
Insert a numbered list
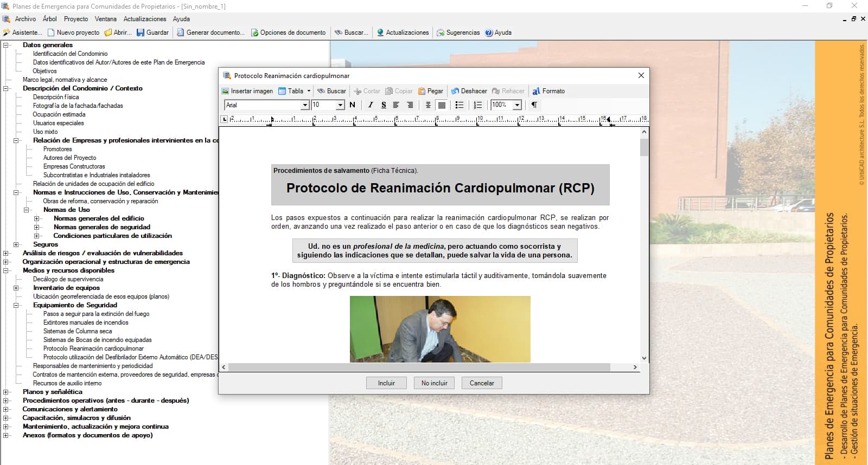coord(477,105)
